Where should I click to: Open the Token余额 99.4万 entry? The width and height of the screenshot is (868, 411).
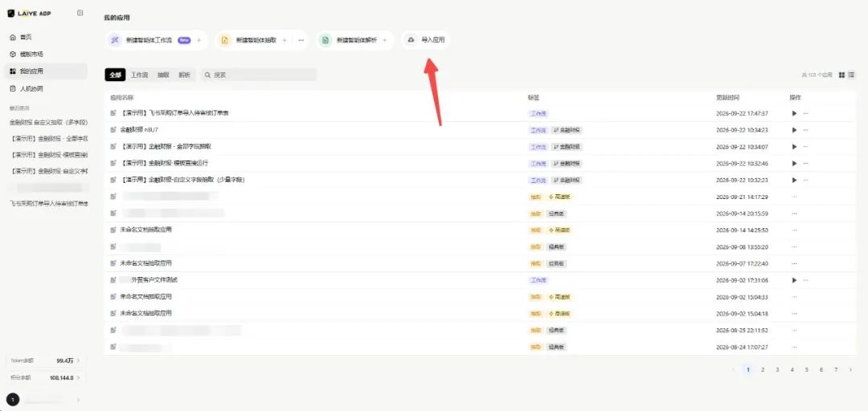[47, 360]
